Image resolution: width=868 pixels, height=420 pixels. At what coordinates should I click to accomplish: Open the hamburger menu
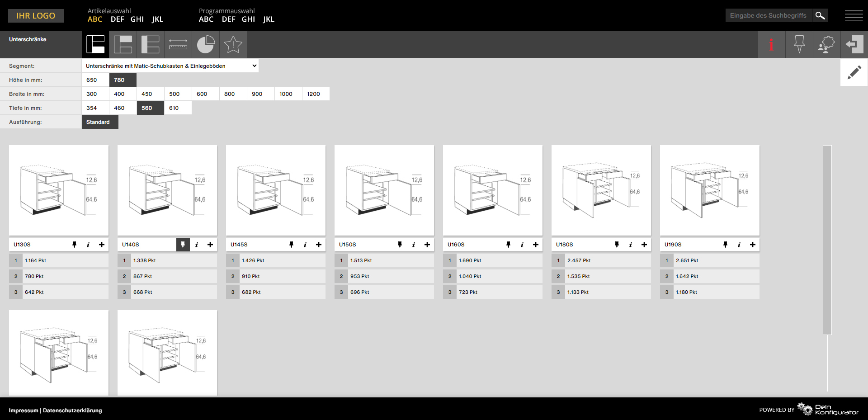click(x=854, y=16)
